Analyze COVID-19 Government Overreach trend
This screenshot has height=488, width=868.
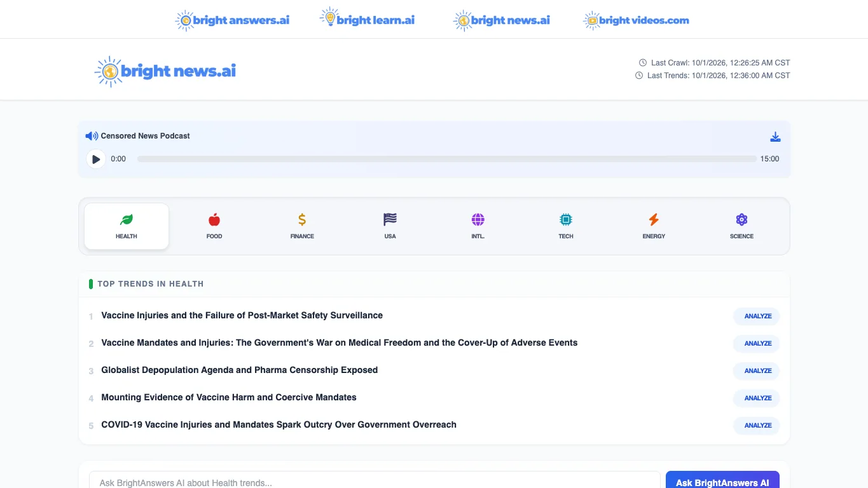tap(757, 425)
